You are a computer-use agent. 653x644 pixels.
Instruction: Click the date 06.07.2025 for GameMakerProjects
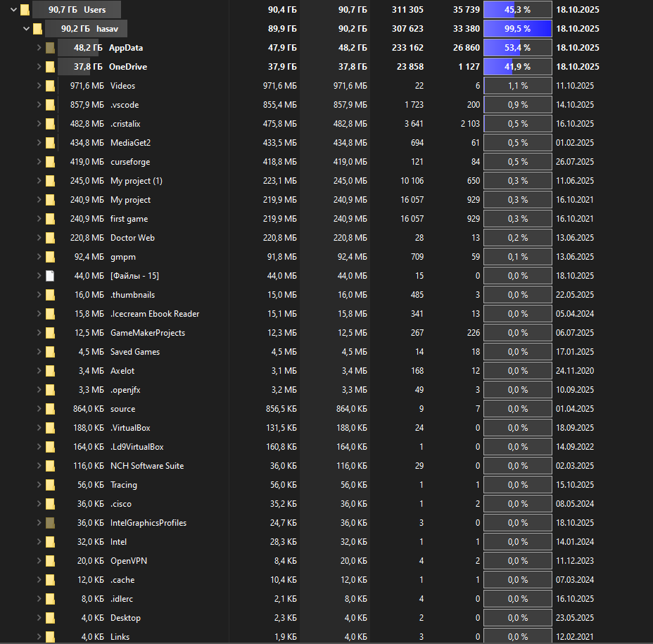[575, 333]
